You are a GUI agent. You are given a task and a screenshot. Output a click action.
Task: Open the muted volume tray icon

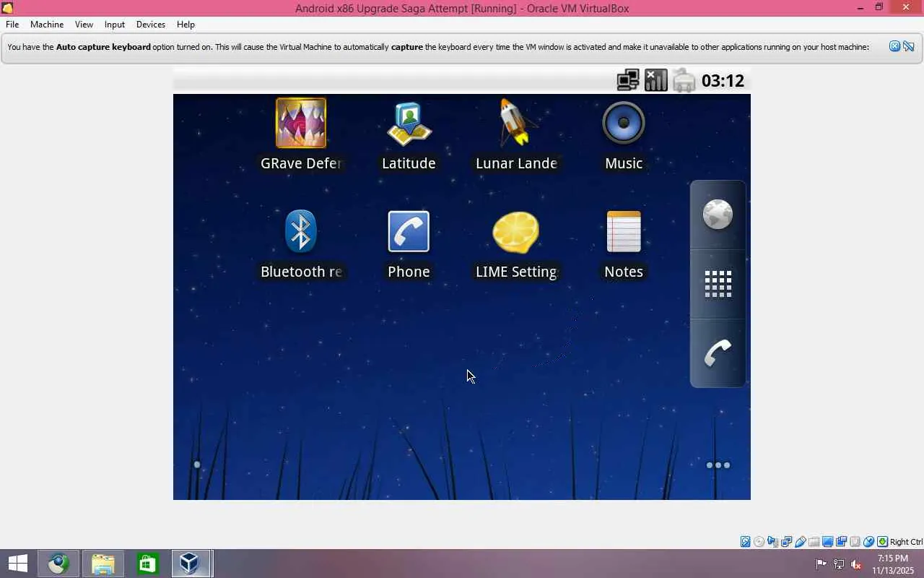click(856, 564)
